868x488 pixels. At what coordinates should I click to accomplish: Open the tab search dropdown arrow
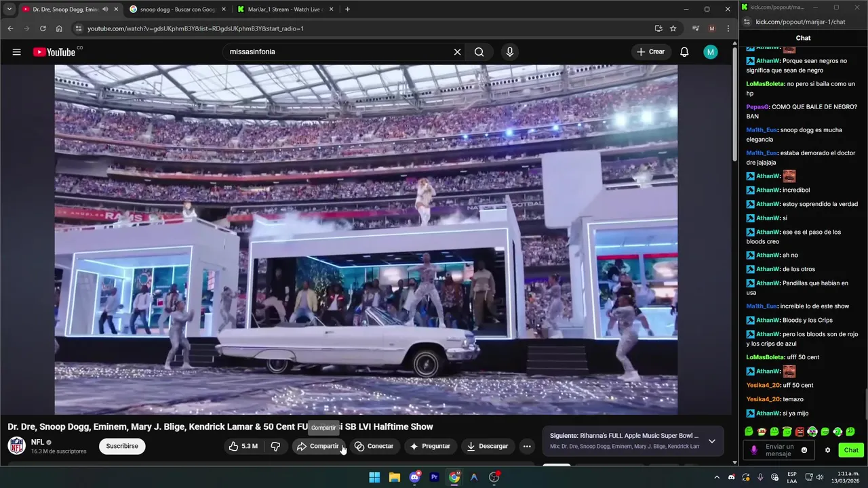pyautogui.click(x=9, y=9)
